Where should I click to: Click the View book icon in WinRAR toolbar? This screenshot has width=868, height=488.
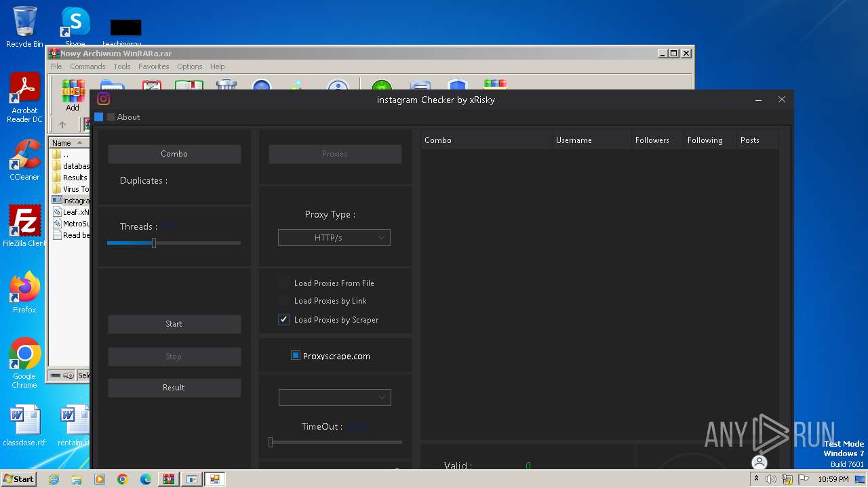pyautogui.click(x=189, y=85)
